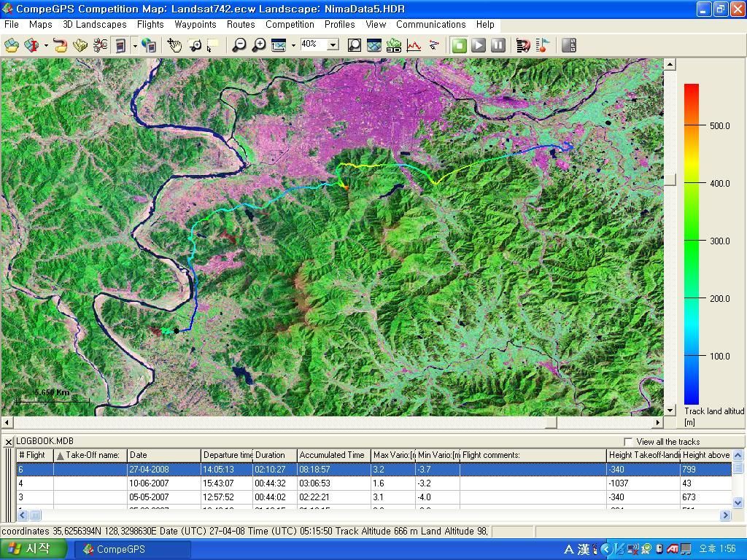This screenshot has width=747, height=560.
Task: Click the open map folder icon
Action: coord(12,46)
